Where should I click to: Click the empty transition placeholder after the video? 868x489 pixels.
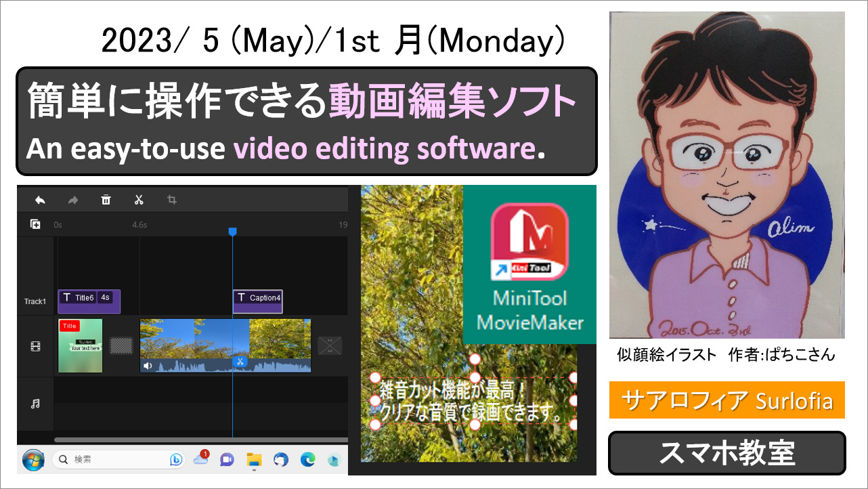tap(330, 345)
